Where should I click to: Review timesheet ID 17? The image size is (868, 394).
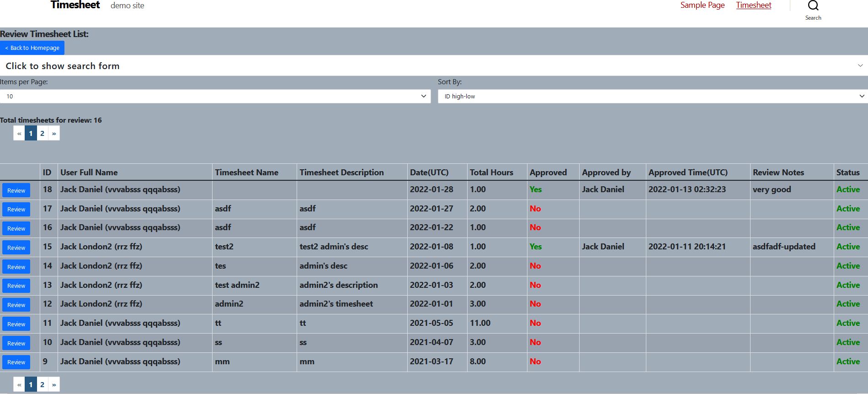pyautogui.click(x=16, y=209)
